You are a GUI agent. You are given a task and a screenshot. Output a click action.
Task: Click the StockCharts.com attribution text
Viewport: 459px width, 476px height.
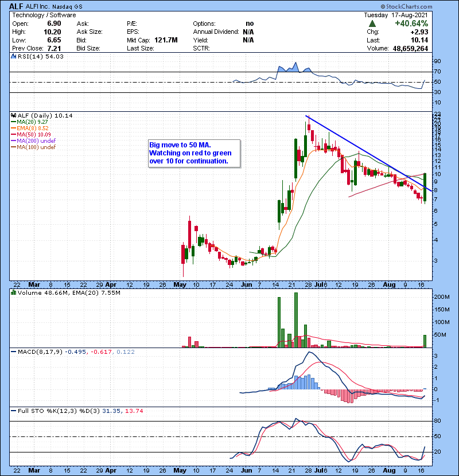pyautogui.click(x=406, y=6)
